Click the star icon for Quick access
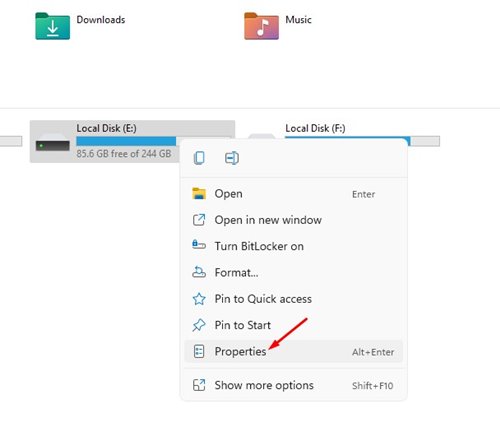 pos(199,299)
